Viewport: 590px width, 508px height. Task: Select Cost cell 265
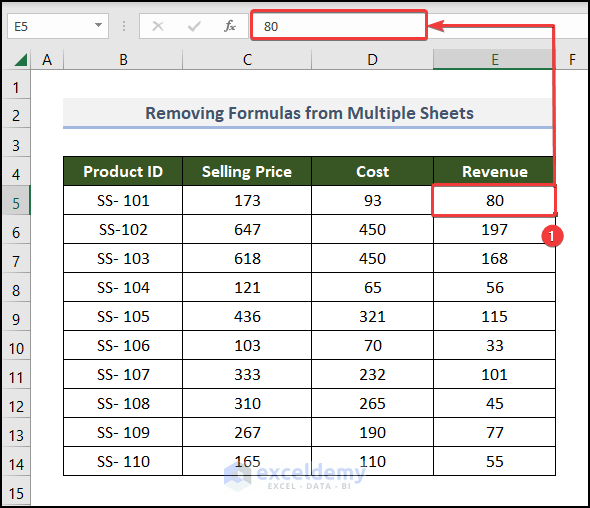coord(373,403)
